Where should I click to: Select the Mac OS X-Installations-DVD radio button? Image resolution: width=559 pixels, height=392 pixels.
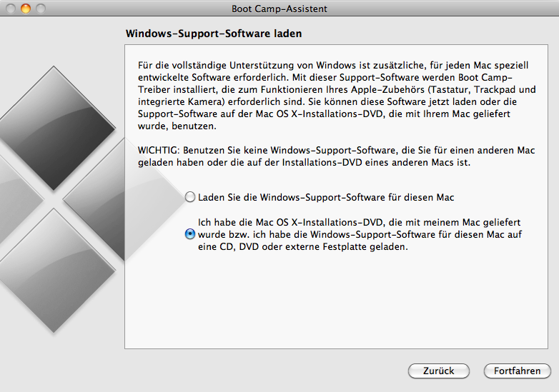click(x=189, y=234)
